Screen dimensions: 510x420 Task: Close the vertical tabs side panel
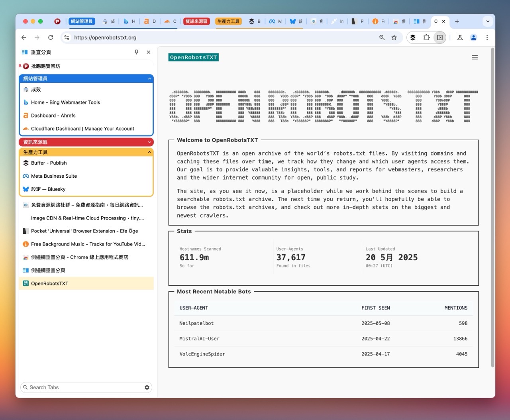tap(148, 52)
